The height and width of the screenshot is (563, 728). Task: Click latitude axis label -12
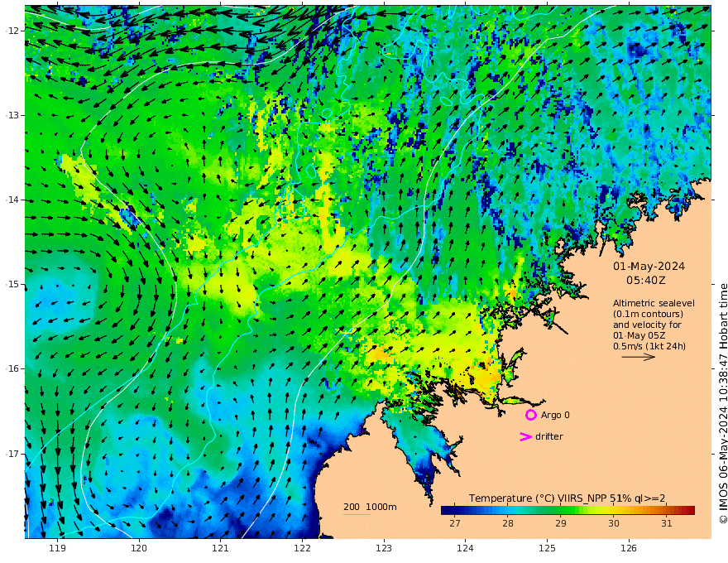[12, 31]
